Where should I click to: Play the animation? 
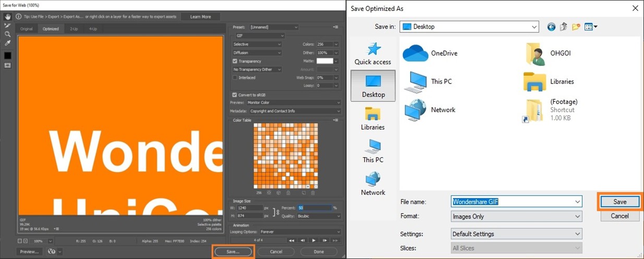[314, 240]
